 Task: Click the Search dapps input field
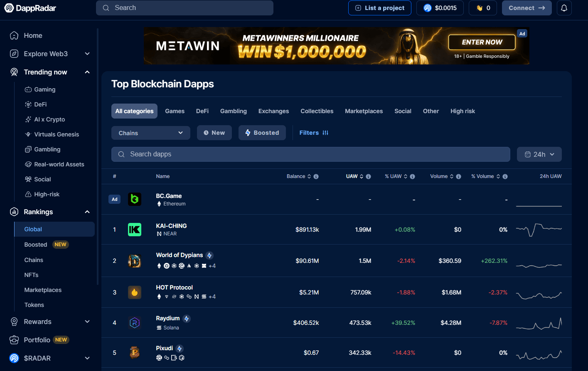[x=310, y=154]
